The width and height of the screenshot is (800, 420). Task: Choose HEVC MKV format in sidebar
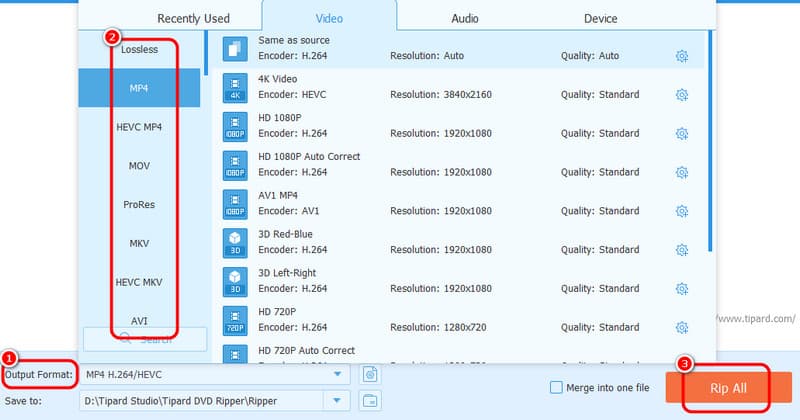click(x=139, y=282)
